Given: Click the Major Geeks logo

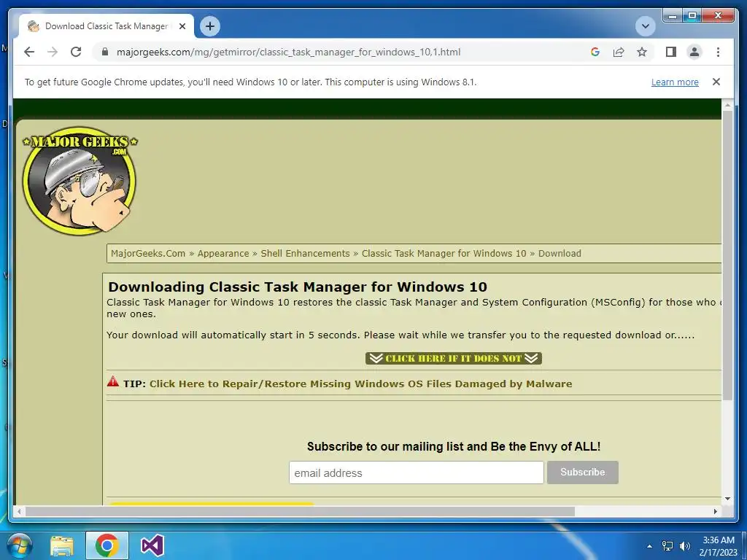Looking at the screenshot, I should tap(80, 181).
